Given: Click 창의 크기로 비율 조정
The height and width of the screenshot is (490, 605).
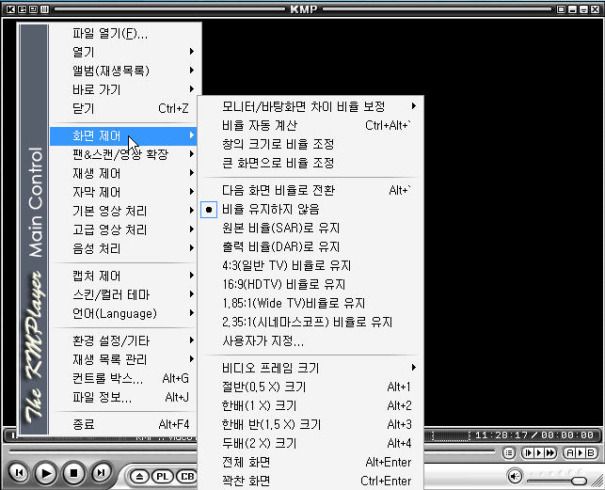Looking at the screenshot, I should (311, 144).
